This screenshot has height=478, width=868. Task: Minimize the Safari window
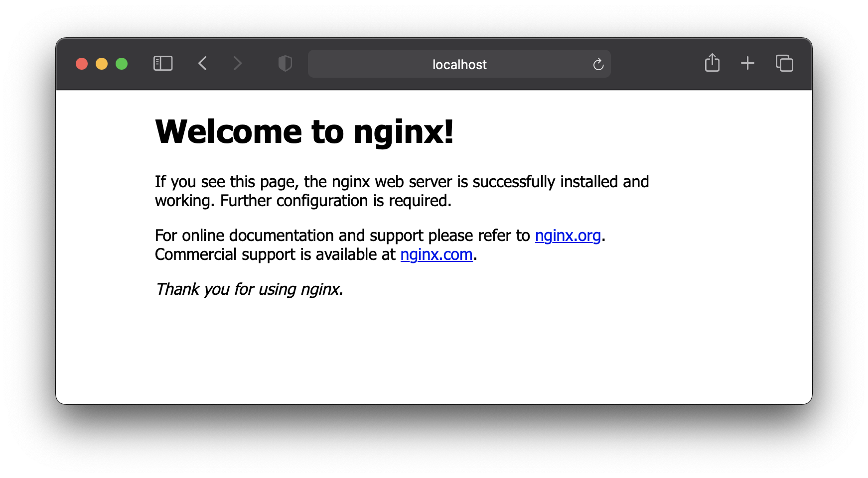[x=102, y=64]
